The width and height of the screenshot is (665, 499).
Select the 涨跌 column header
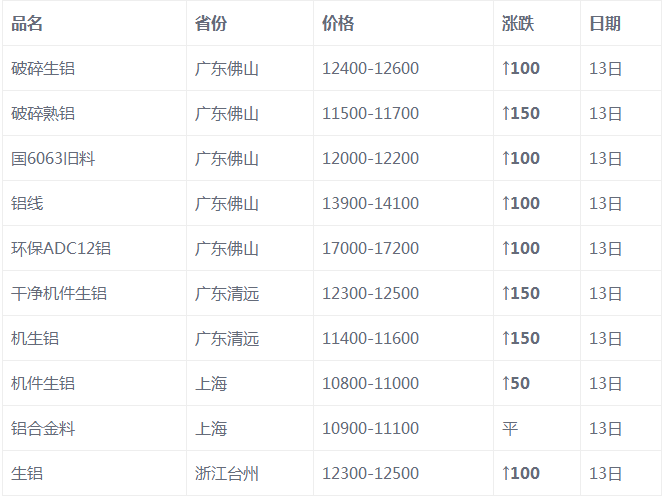518,24
